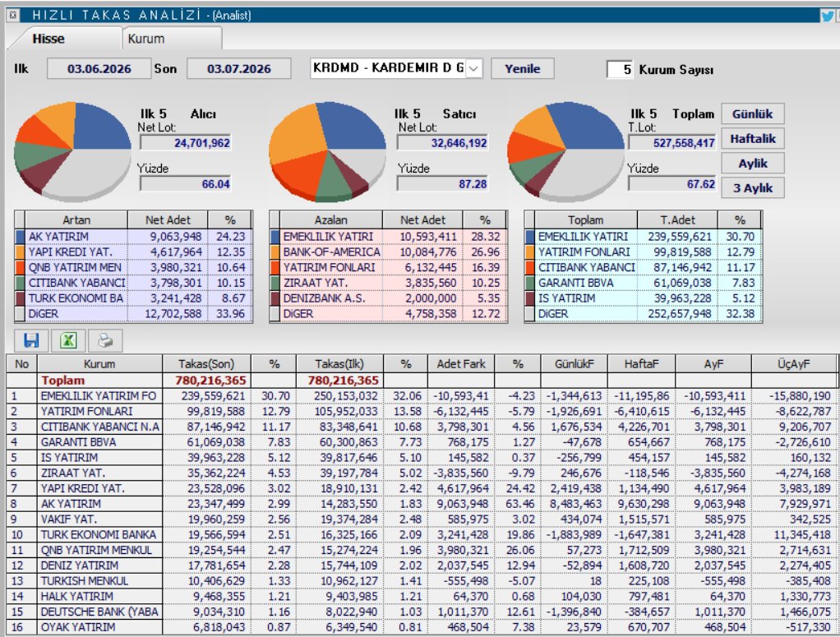The width and height of the screenshot is (840, 637).
Task: Click the Ilk date field 03.06.2026
Action: point(99,68)
